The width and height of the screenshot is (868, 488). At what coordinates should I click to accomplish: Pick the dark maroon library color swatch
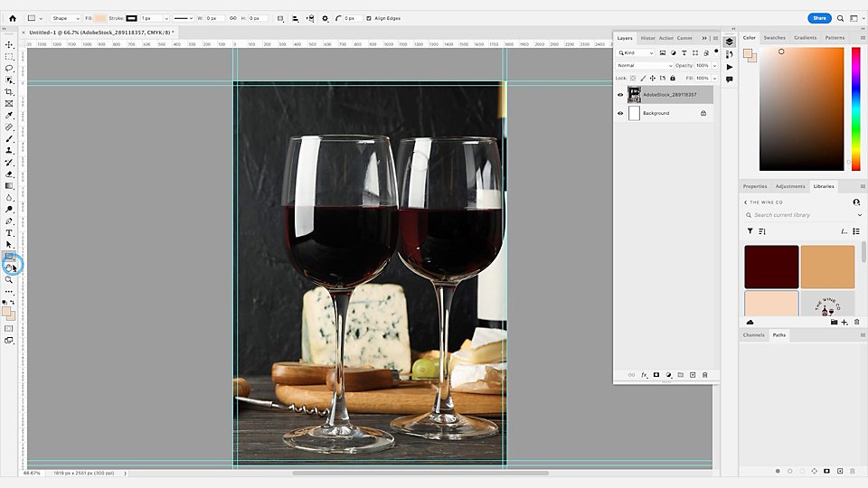pos(771,267)
